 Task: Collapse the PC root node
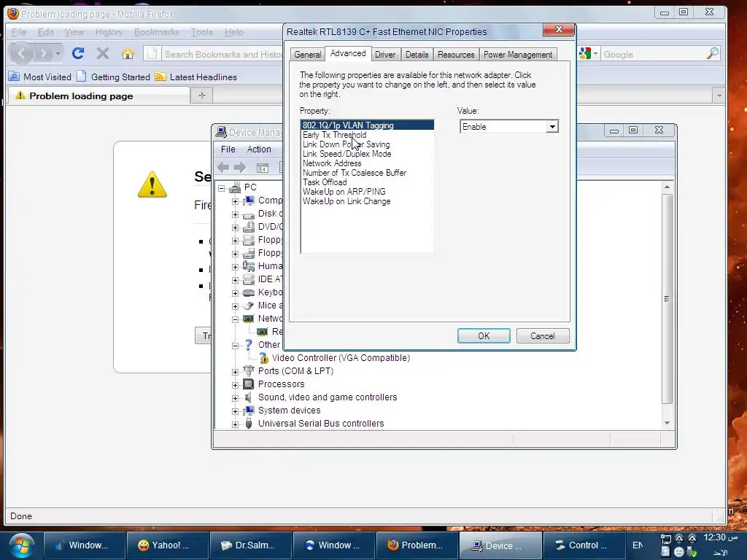(x=222, y=188)
